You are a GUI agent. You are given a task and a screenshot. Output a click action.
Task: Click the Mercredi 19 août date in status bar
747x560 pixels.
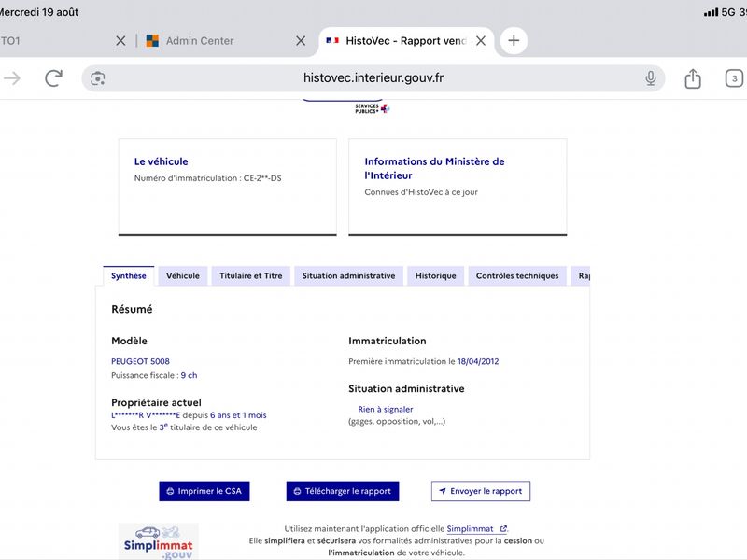[39, 12]
